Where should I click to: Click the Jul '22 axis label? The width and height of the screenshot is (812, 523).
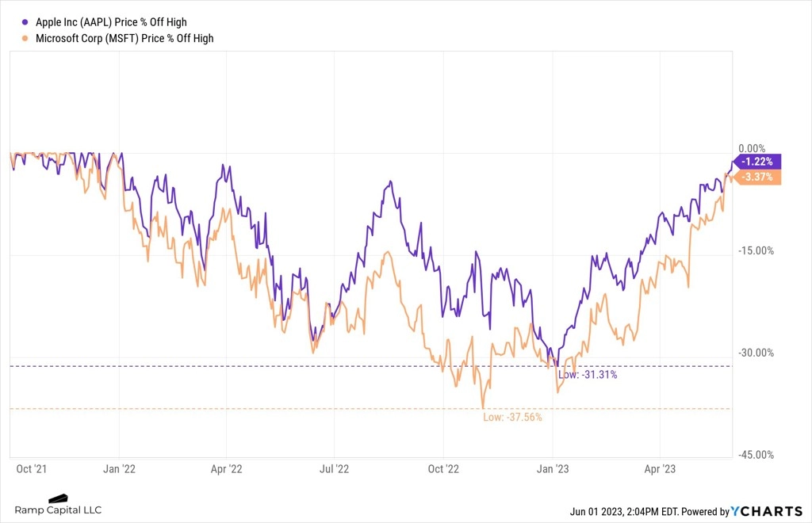tap(334, 469)
